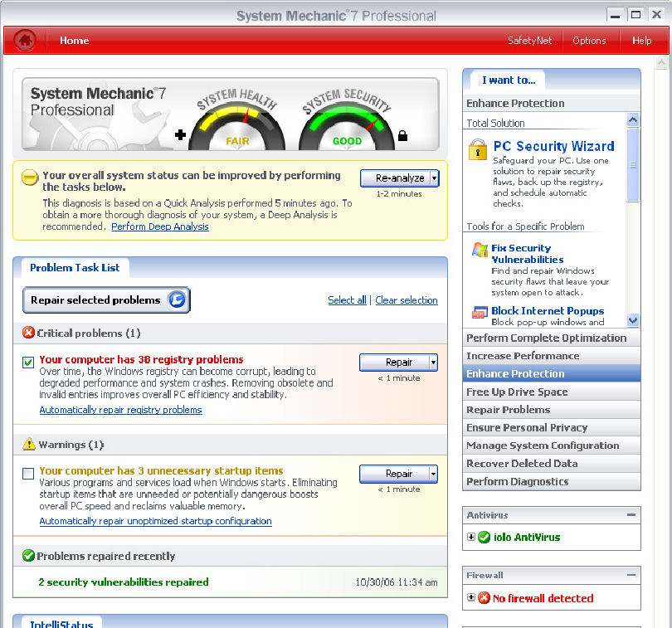672x628 pixels.
Task: Open dropdown arrow on registry problems Repair button
Action: pos(433,363)
